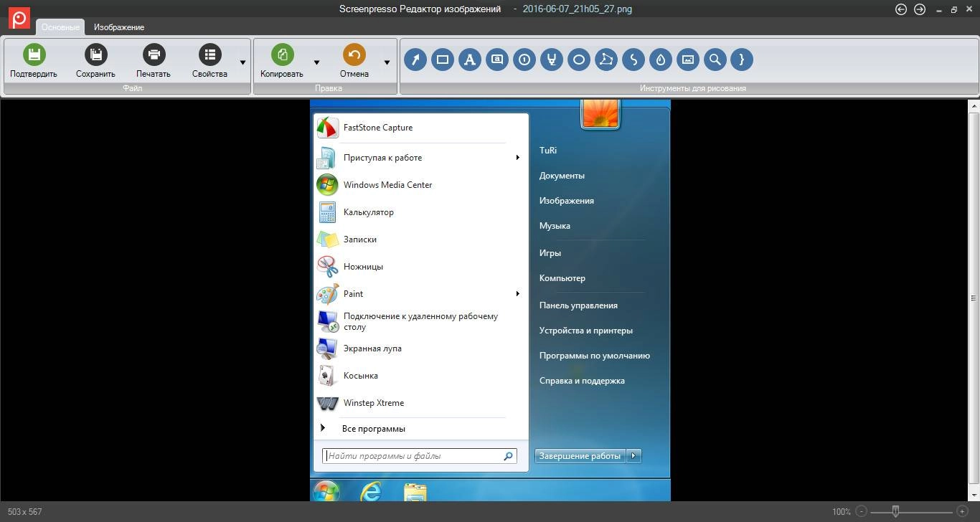This screenshot has height=522, width=980.
Task: Select the Rectangle drawing tool
Action: 443,60
